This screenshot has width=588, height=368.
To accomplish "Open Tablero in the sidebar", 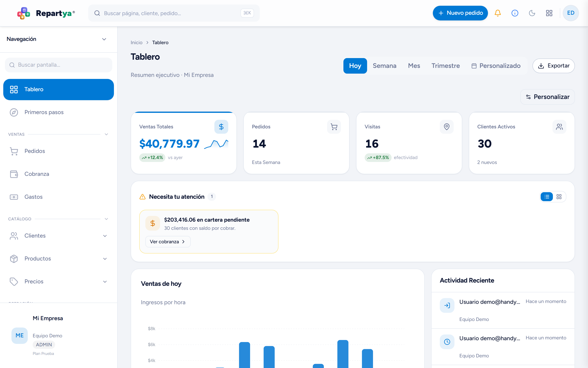I will 59,89.
